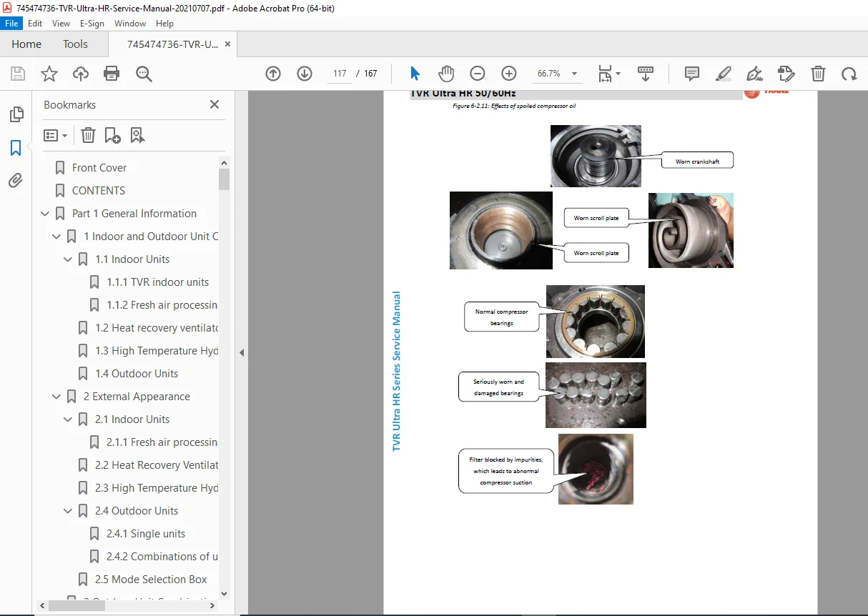The image size is (868, 616).
Task: Close the Bookmarks panel
Action: [x=214, y=105]
